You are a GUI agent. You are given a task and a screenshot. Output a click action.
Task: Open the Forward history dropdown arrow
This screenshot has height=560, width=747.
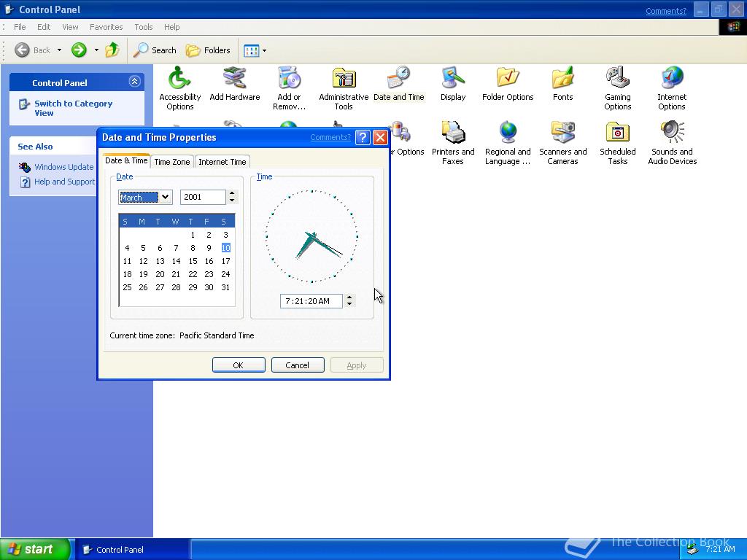click(x=96, y=50)
